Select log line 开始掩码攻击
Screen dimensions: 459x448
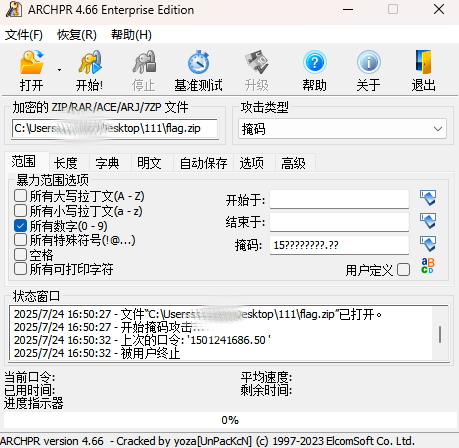[x=109, y=327]
